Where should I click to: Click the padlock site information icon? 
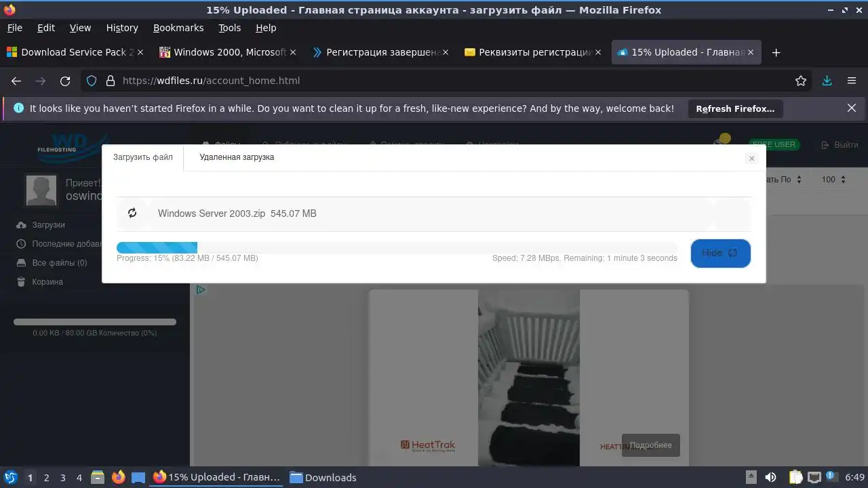[111, 81]
